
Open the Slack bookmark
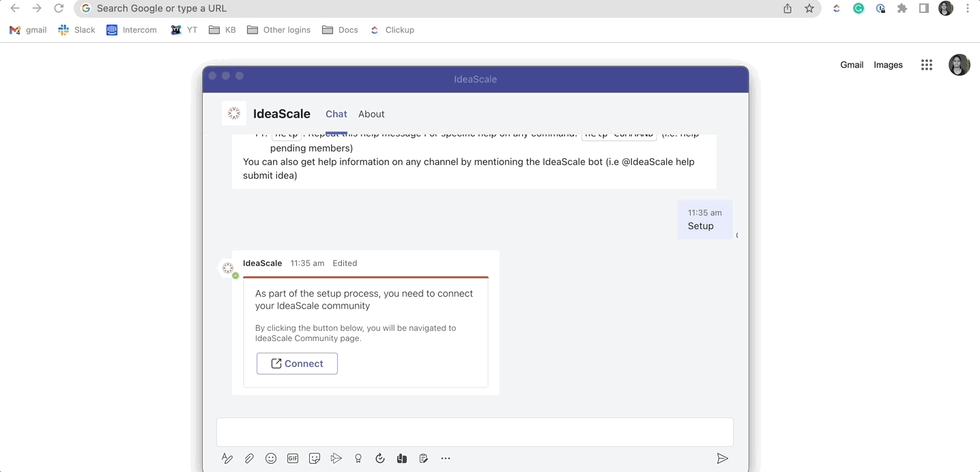coord(76,30)
